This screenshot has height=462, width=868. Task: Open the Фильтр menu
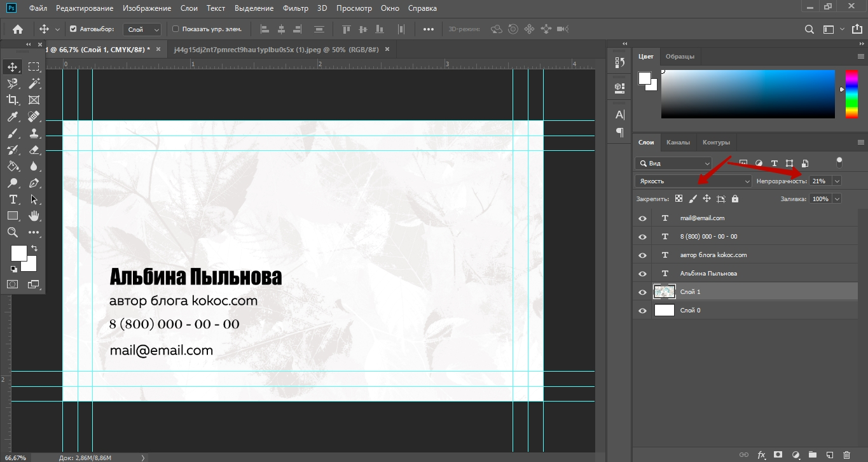click(x=296, y=8)
